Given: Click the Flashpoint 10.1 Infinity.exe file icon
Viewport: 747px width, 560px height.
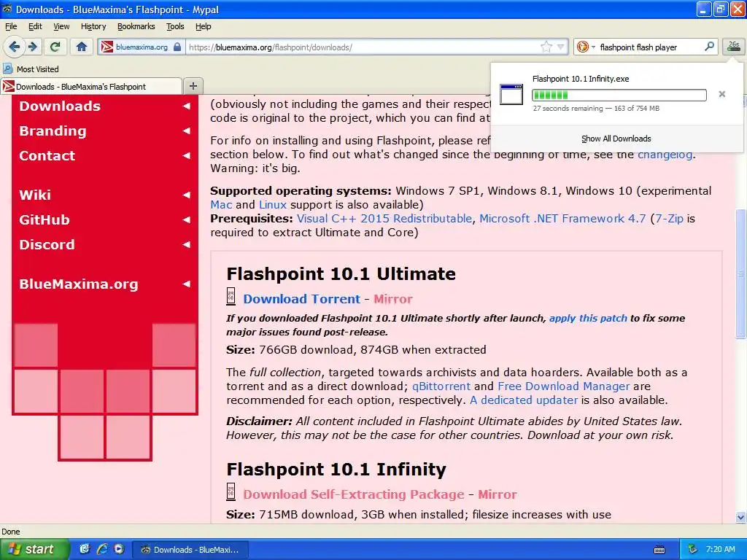Looking at the screenshot, I should [x=511, y=94].
